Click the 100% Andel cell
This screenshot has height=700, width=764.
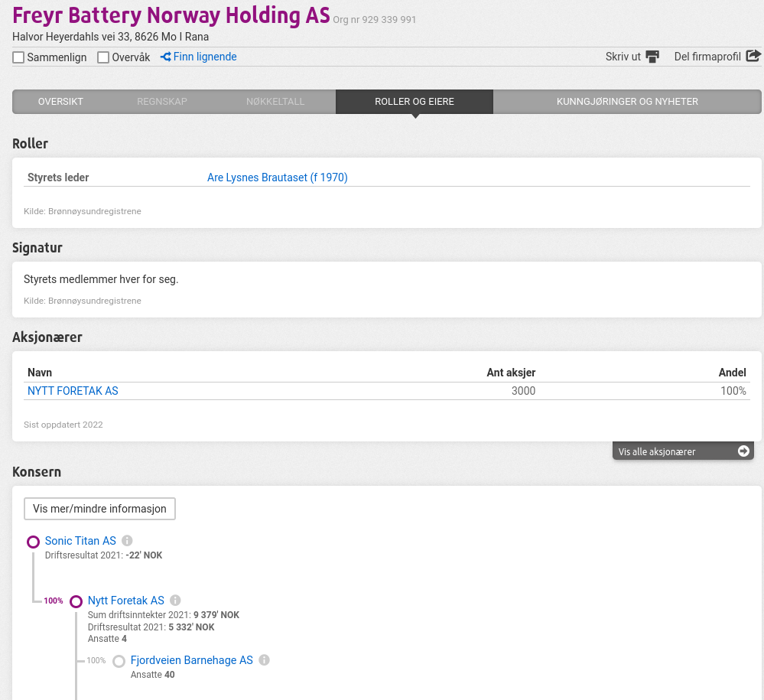(733, 391)
